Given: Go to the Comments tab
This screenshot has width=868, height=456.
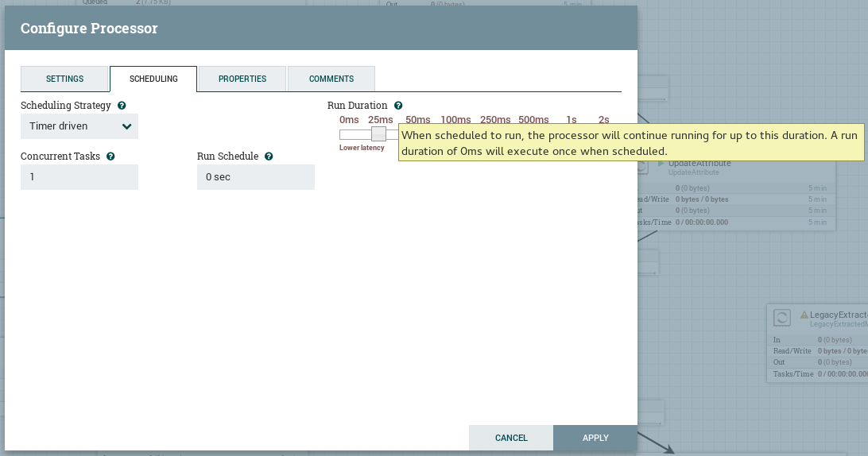Looking at the screenshot, I should pyautogui.click(x=331, y=79).
